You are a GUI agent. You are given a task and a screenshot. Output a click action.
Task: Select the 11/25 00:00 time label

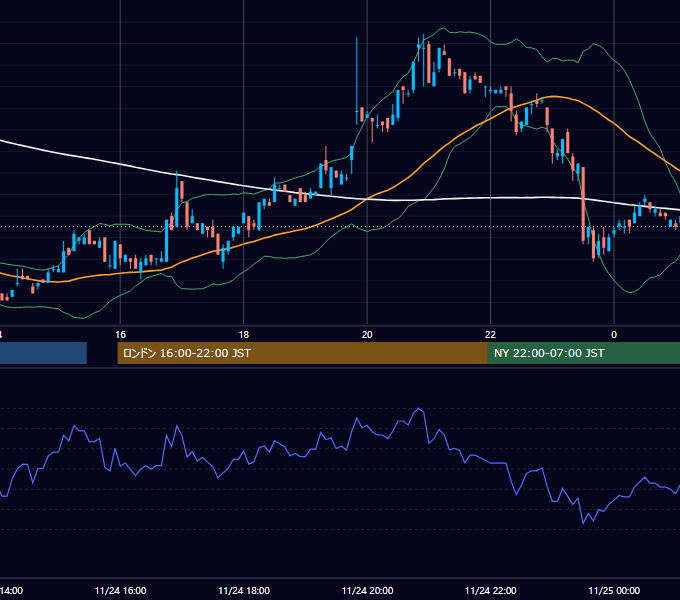(614, 590)
